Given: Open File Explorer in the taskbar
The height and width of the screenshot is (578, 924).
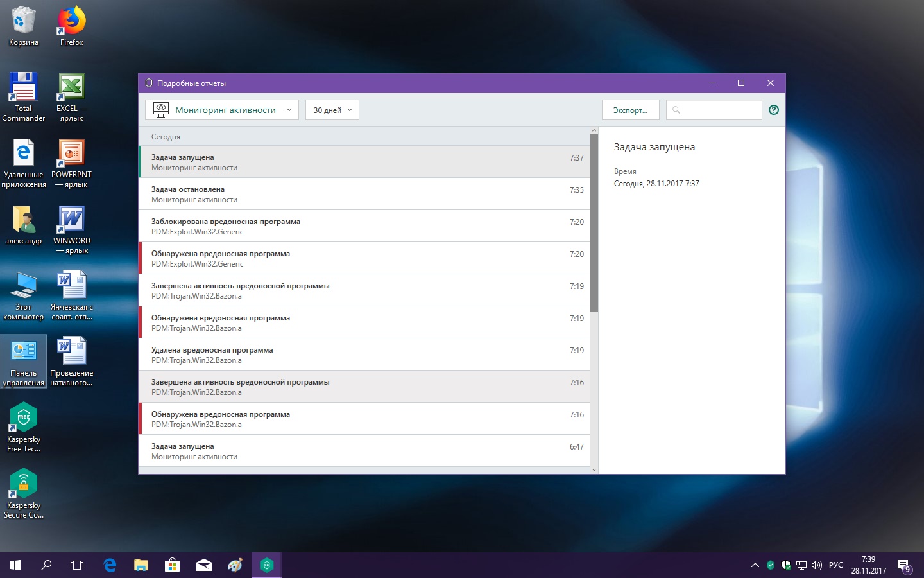Looking at the screenshot, I should coord(141,565).
